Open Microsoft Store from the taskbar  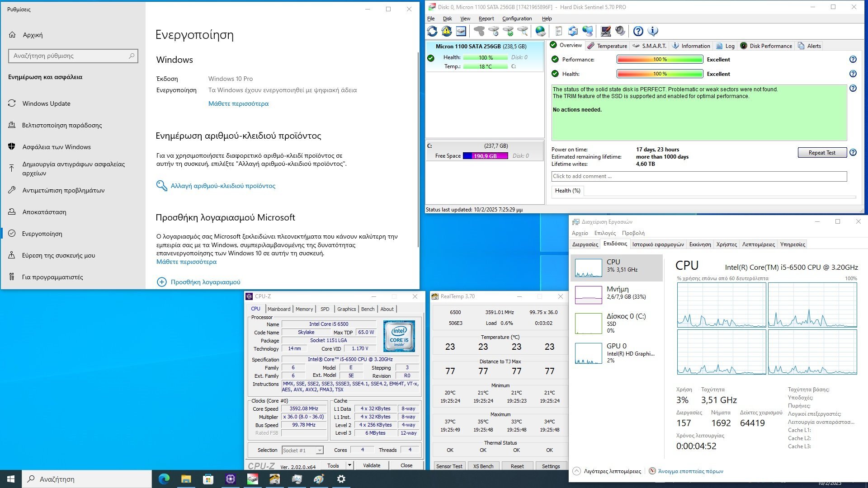tap(208, 479)
